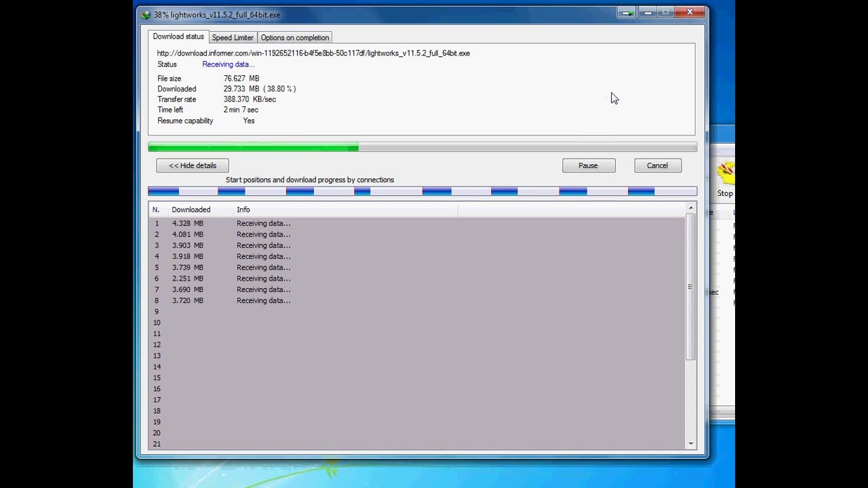This screenshot has height=488, width=868.
Task: Select connection 4 with 3.918 MB
Action: (x=417, y=256)
